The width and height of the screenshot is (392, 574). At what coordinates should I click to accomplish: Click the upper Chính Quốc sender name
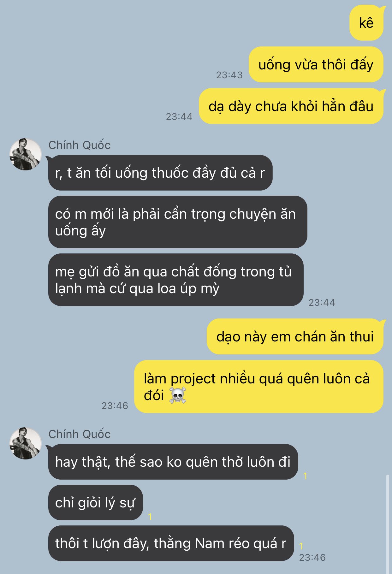point(80,145)
